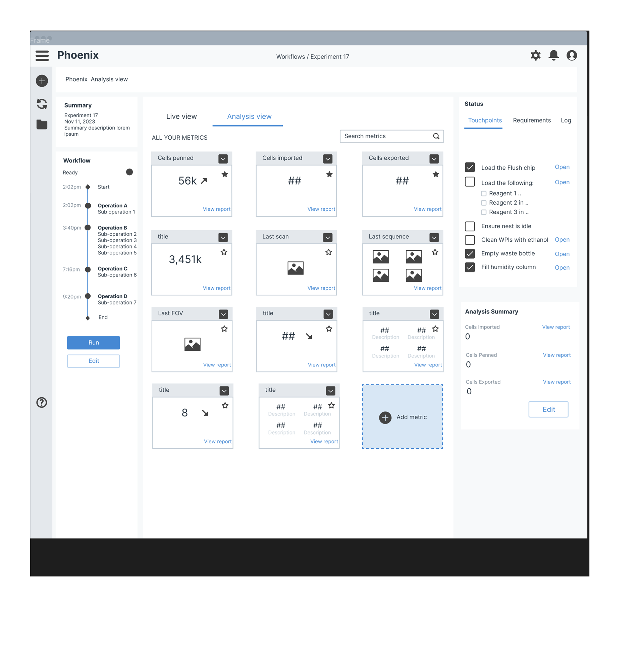644x649 pixels.
Task: Open View report for Cells Penned summary
Action: pos(556,355)
